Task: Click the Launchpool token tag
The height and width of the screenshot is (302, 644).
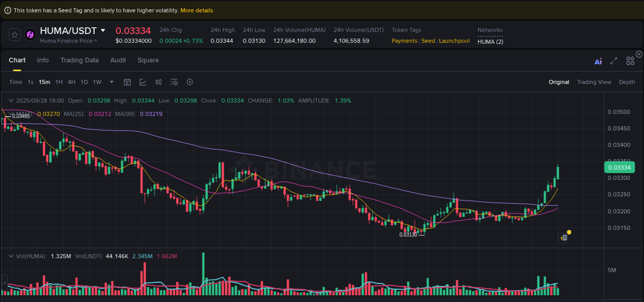Action: coord(454,41)
